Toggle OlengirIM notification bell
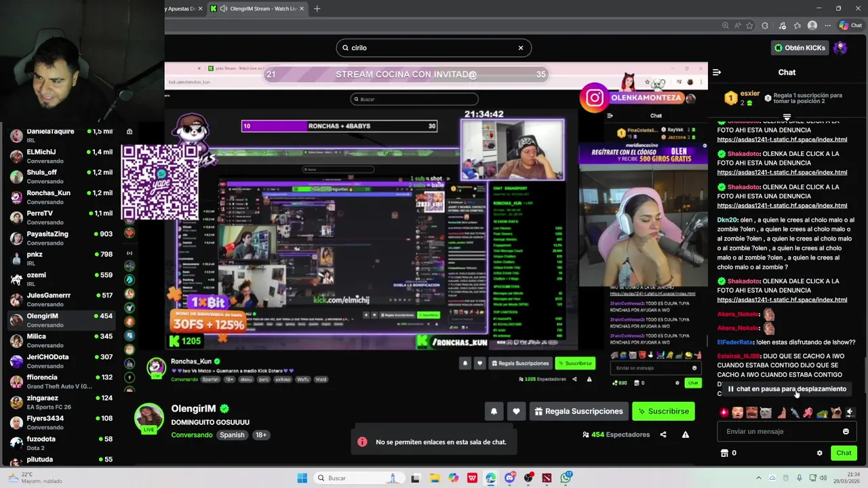868x488 pixels. pos(494,411)
